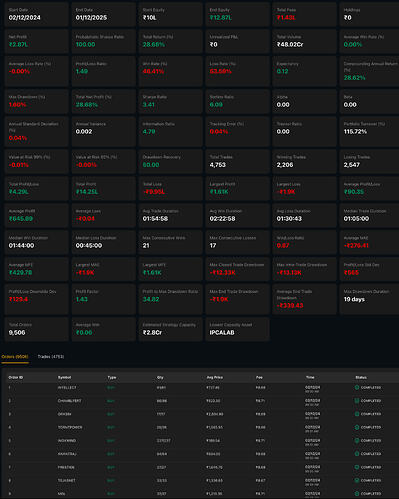
Task: Click the Total Volume value ₹48.02Cr
Action: point(290,44)
